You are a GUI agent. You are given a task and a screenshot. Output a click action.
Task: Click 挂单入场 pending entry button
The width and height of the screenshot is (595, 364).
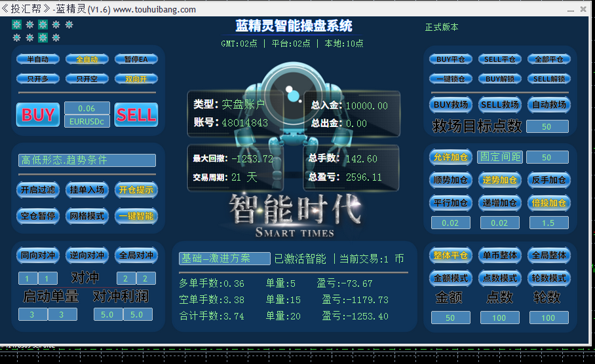[x=87, y=190]
